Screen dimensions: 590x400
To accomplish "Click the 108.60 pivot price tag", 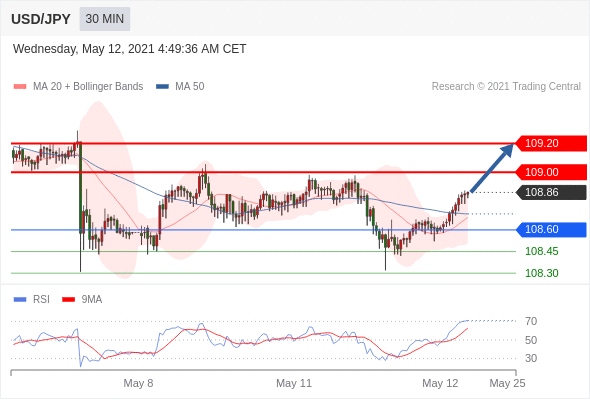I will point(551,230).
